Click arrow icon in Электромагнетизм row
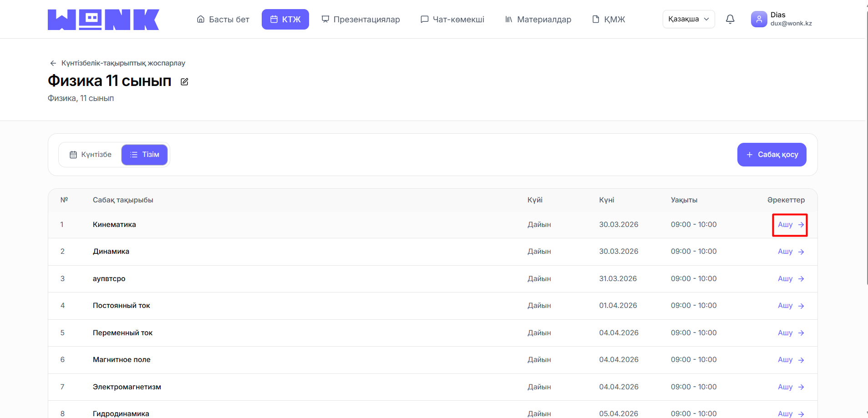 coord(801,387)
